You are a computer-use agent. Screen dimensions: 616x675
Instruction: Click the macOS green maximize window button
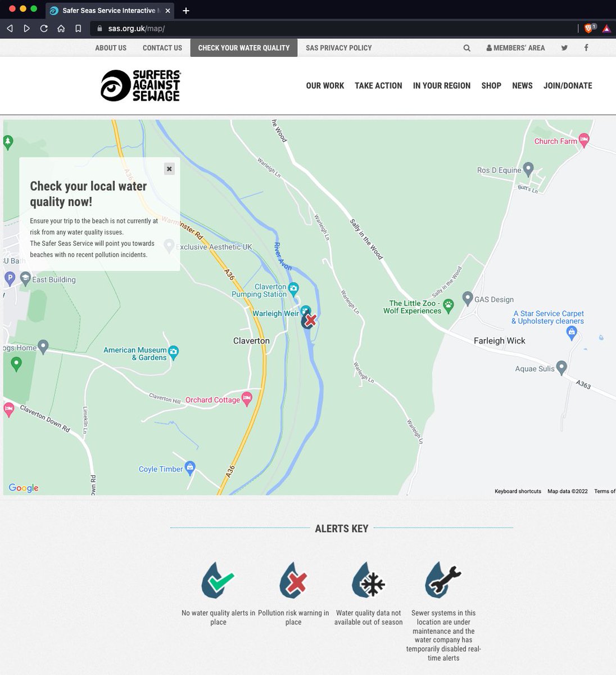coord(34,8)
